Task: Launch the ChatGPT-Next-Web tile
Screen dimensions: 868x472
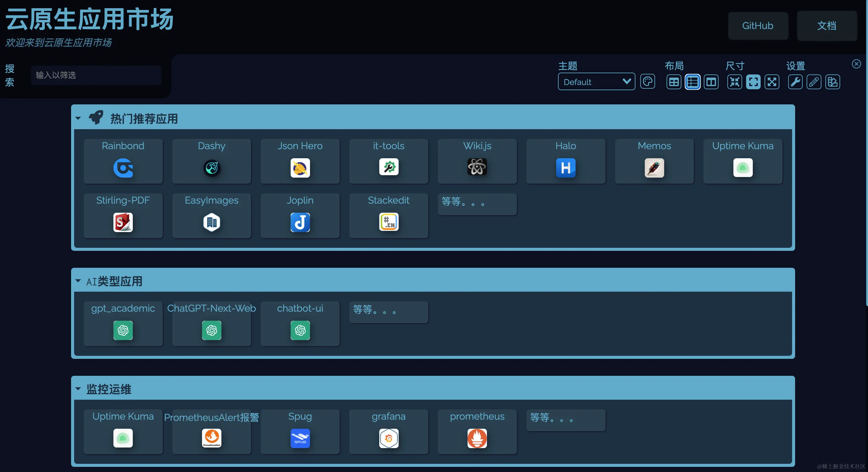Action: (212, 324)
